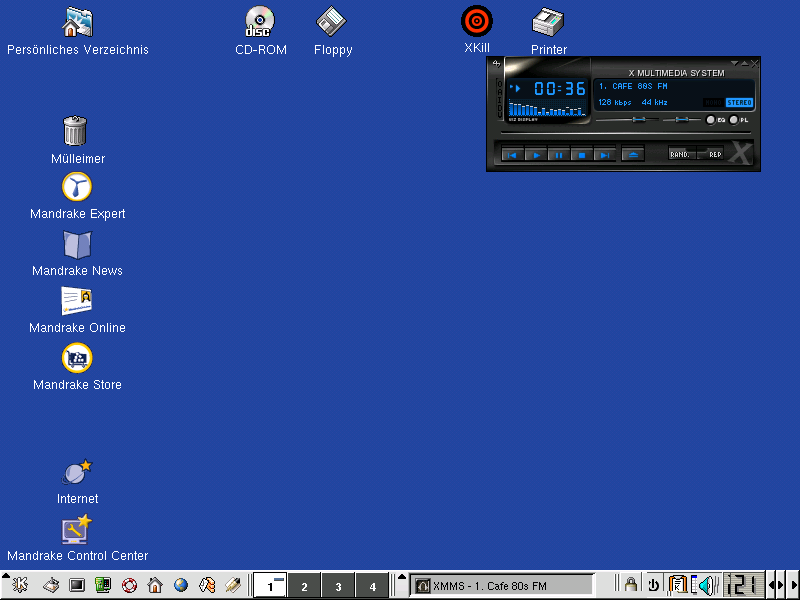800x600 pixels.
Task: Open the Internet desktop icon
Action: click(x=78, y=482)
